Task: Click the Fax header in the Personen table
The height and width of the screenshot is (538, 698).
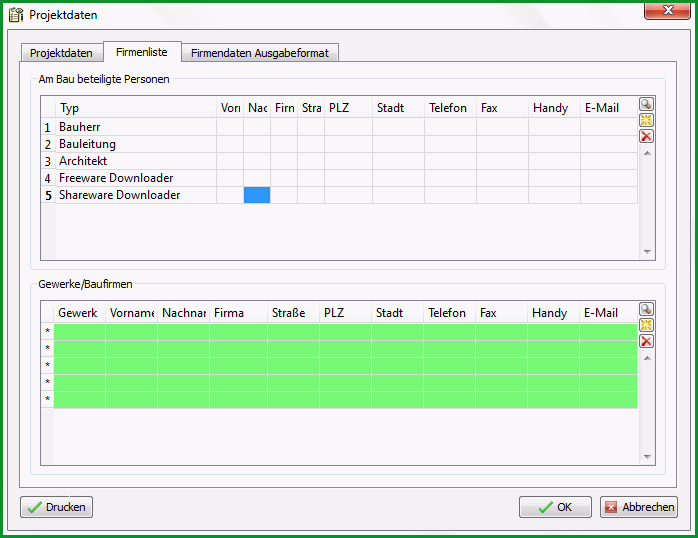Action: 503,108
